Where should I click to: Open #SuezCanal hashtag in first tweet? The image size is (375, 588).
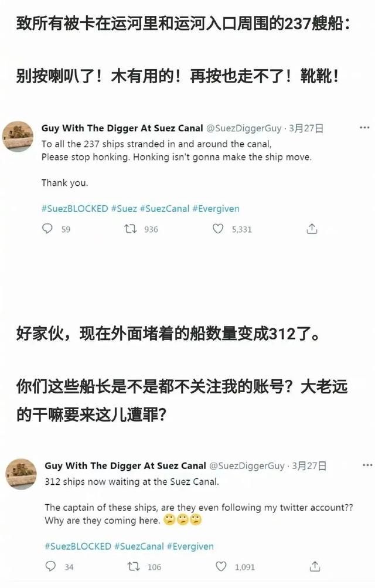pos(165,209)
